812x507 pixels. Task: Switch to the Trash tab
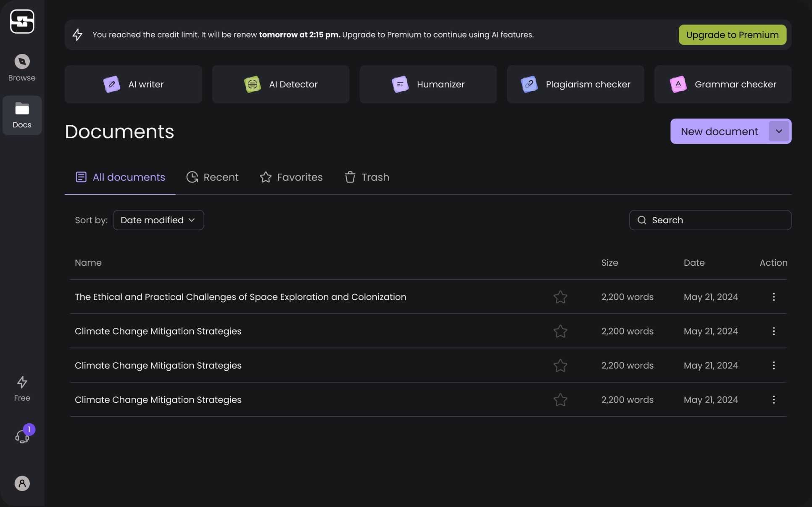click(367, 177)
